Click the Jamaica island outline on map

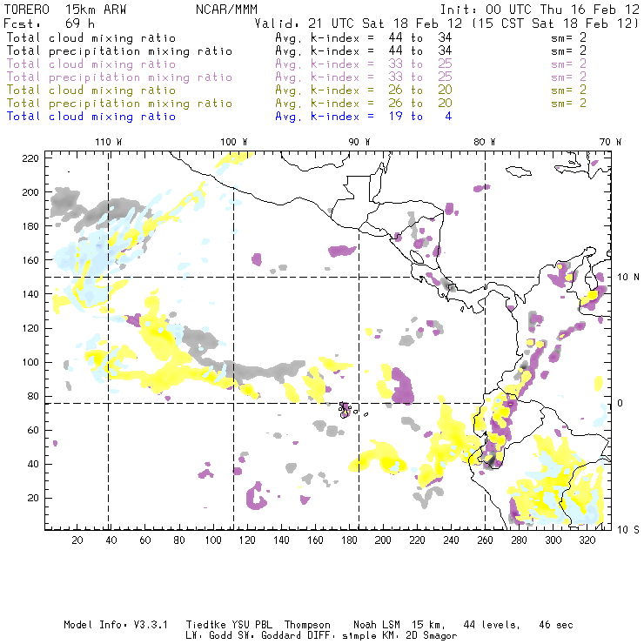[x=519, y=171]
